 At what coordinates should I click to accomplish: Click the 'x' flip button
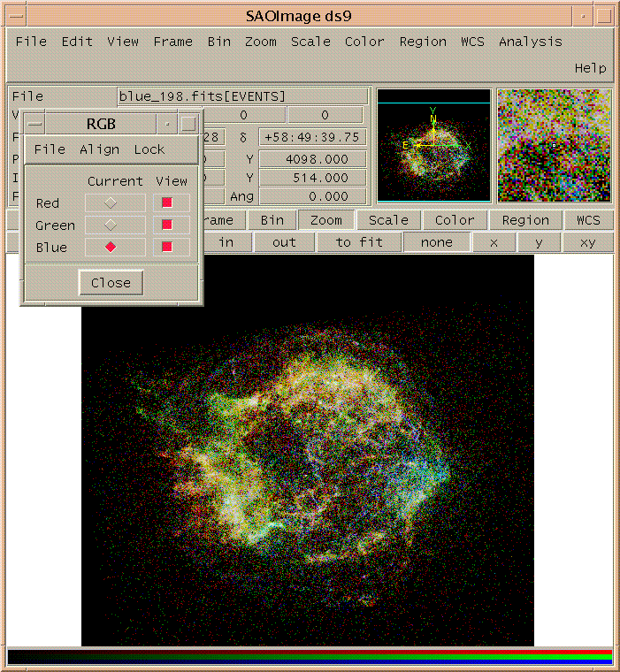pos(494,242)
